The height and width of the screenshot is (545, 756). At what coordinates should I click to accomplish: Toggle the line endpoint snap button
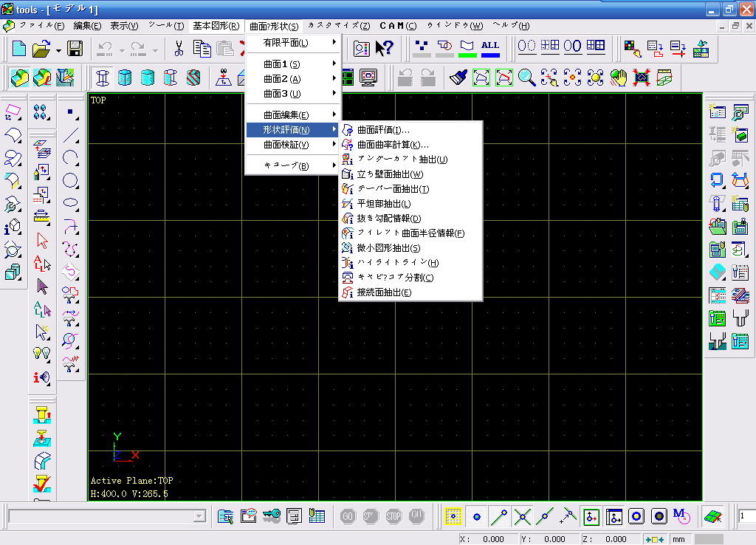pos(498,516)
